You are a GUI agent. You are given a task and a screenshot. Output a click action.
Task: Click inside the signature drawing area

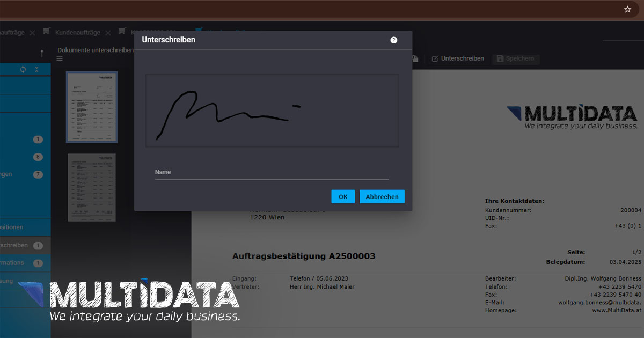click(272, 111)
